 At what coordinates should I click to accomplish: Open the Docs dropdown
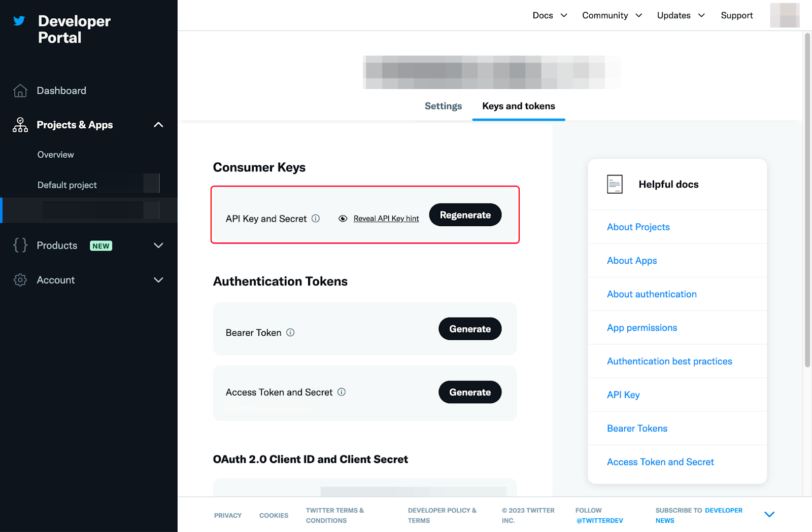pyautogui.click(x=550, y=15)
